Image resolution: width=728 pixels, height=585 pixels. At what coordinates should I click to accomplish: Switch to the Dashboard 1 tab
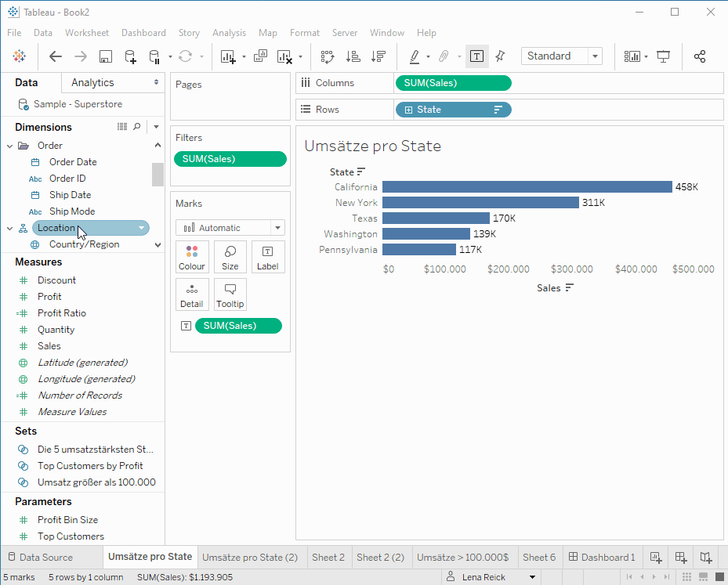tap(602, 557)
